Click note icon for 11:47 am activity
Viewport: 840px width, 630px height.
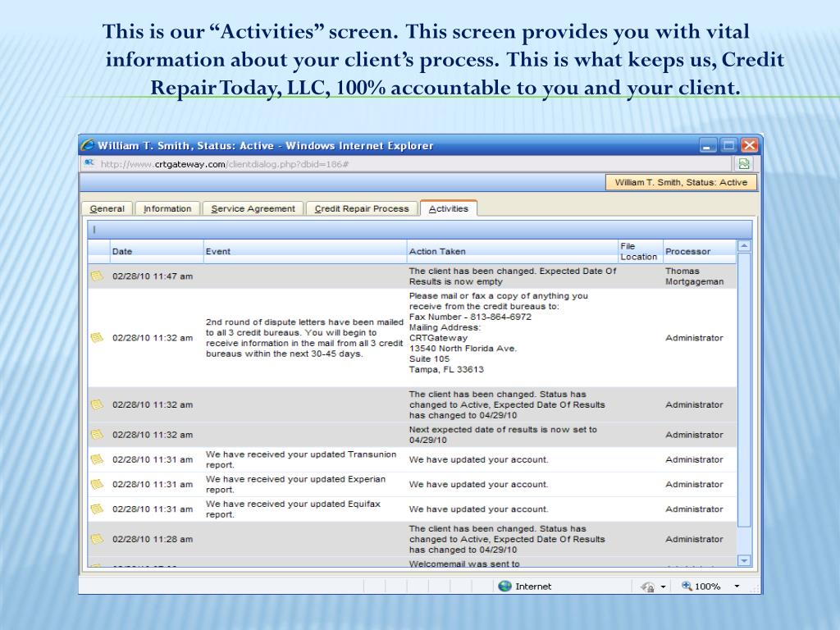97,276
